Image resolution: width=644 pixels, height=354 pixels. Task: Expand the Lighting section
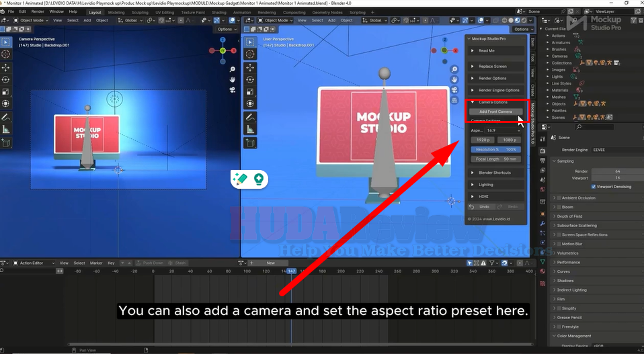click(x=496, y=185)
